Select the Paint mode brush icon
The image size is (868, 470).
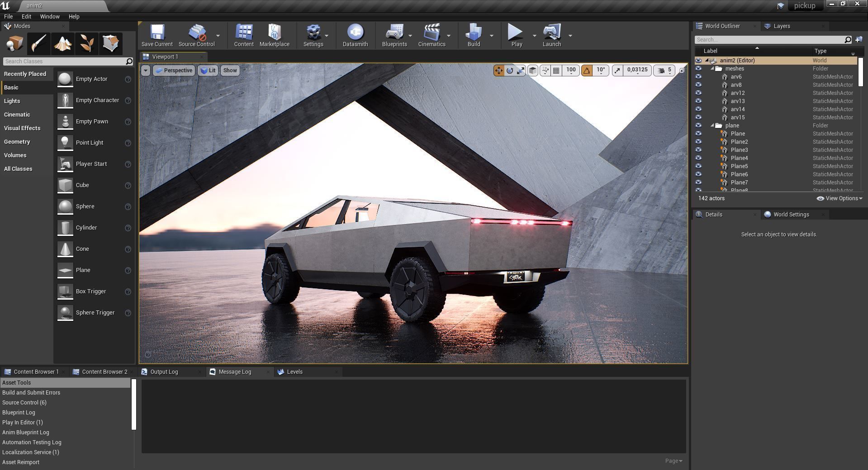tap(38, 43)
